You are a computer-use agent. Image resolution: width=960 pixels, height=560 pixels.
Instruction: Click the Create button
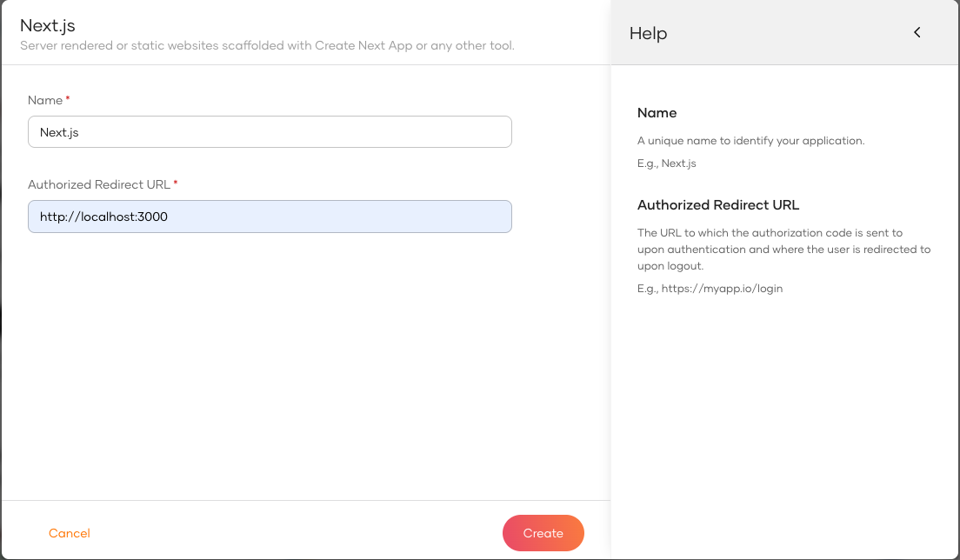[x=543, y=533]
